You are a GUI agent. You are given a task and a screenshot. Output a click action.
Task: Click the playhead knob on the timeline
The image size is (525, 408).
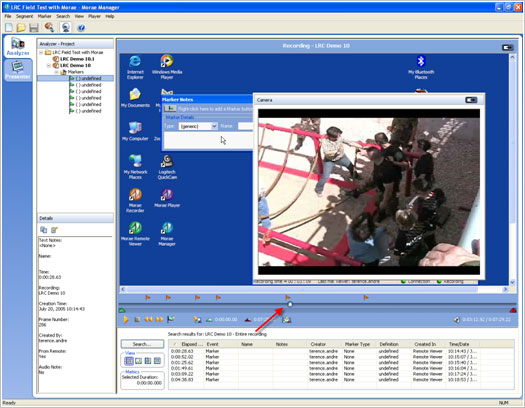click(290, 304)
